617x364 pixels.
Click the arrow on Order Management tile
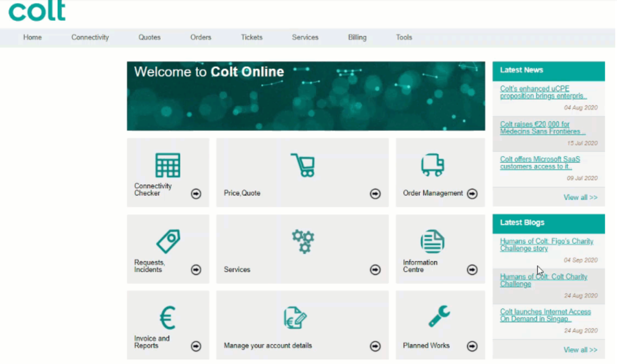click(472, 193)
